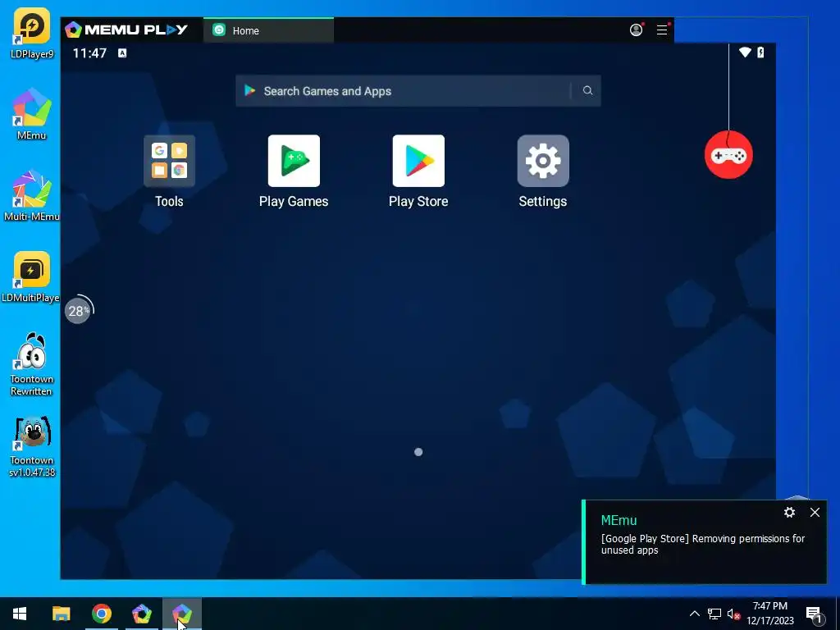Click the Removing permissions notification text
The image size is (840, 630).
703,545
